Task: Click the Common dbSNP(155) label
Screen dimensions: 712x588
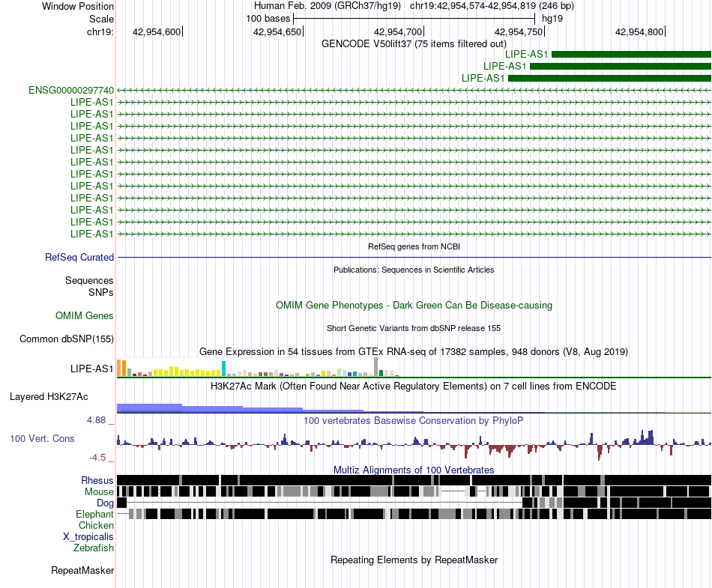Action: 67,339
